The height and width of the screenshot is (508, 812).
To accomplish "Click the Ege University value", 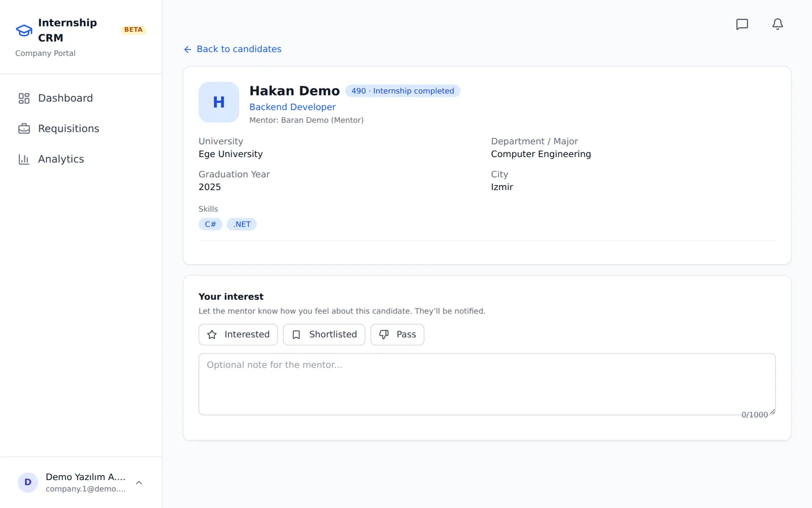I will click(230, 154).
